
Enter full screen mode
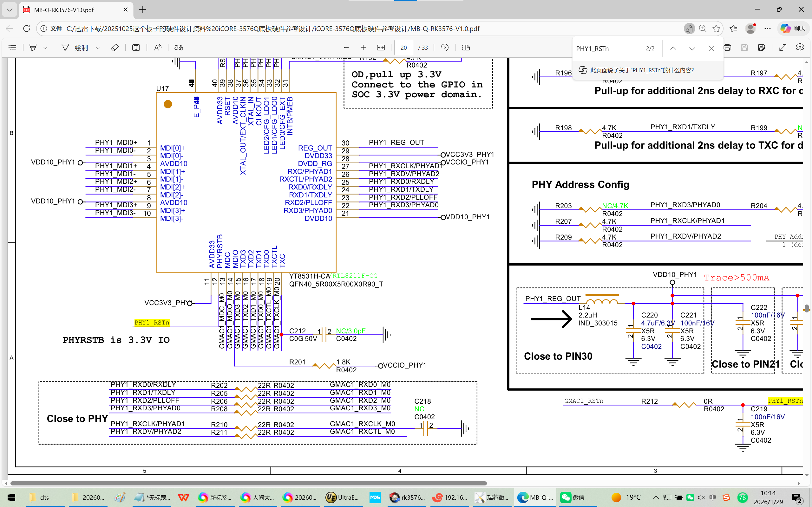click(x=783, y=48)
